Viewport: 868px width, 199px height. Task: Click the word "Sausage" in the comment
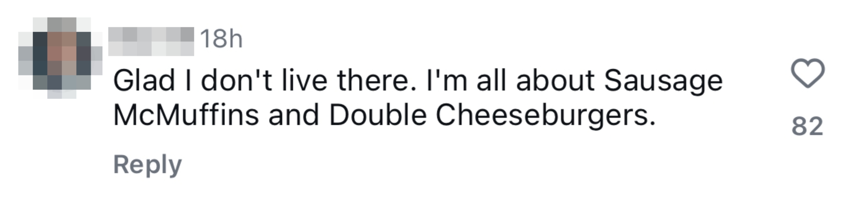click(663, 81)
